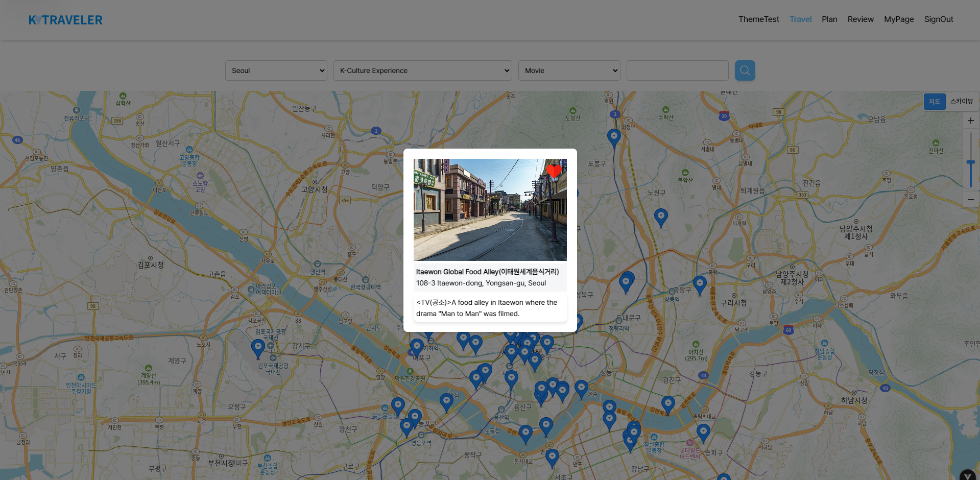
Task: Select the map marker below the 노원구 label
Action: [x=661, y=218]
